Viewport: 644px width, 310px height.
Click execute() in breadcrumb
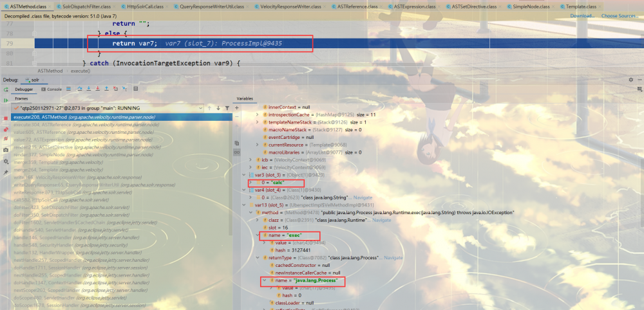[x=80, y=71]
